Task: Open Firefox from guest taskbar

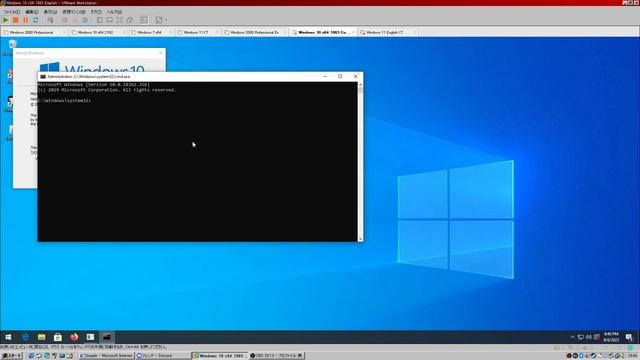Action: click(74, 337)
